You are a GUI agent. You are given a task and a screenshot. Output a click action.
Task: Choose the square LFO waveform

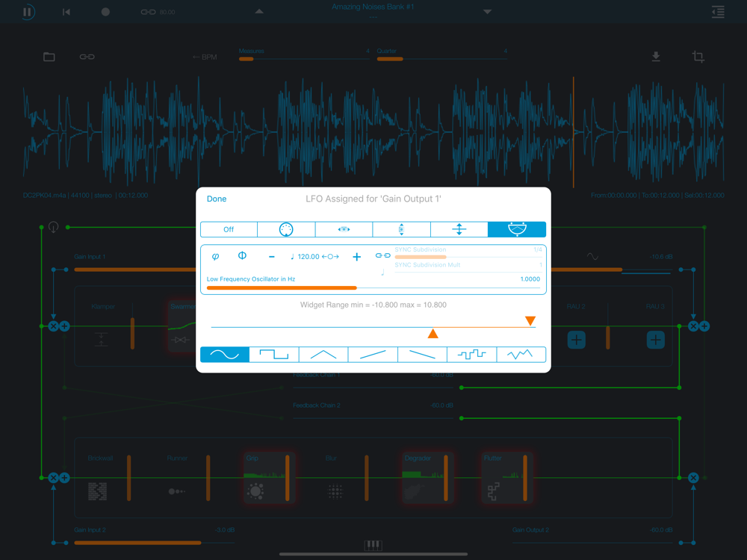pos(274,354)
